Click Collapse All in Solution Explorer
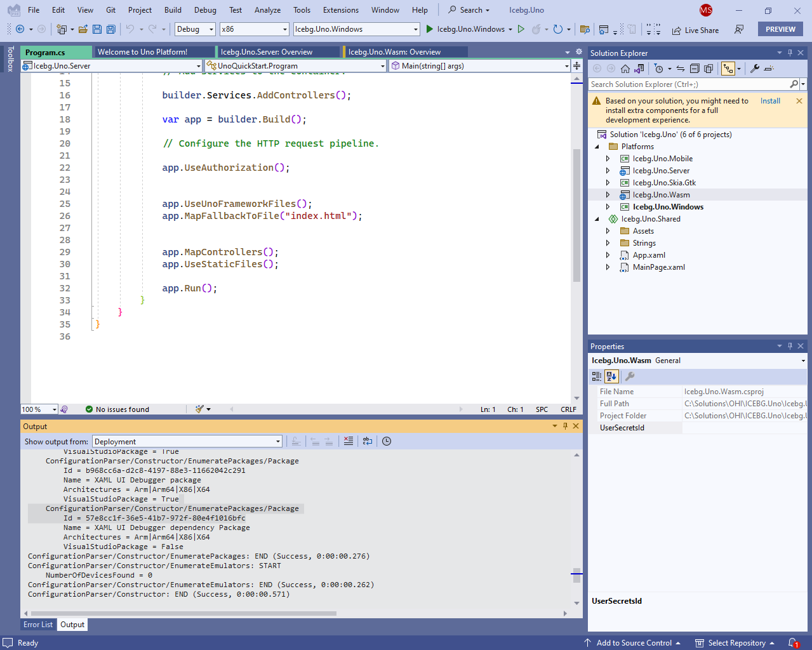The height and width of the screenshot is (650, 812). coord(695,69)
